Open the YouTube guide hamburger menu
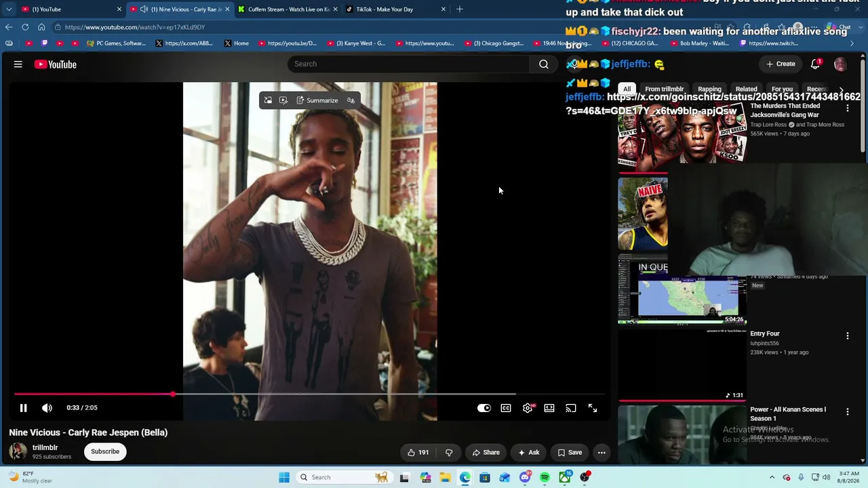This screenshot has height=488, width=868. tap(18, 64)
